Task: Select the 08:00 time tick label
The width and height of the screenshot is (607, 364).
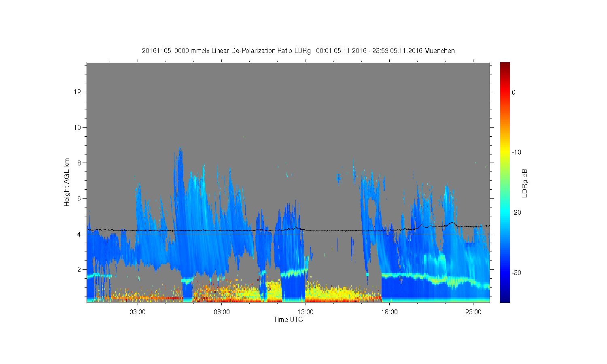Action: 222,312
